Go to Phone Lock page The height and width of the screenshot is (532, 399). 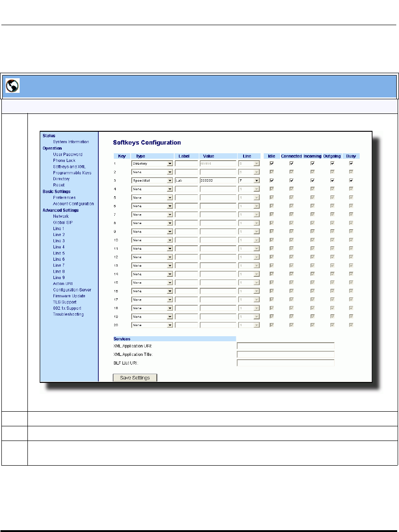pyautogui.click(x=64, y=161)
